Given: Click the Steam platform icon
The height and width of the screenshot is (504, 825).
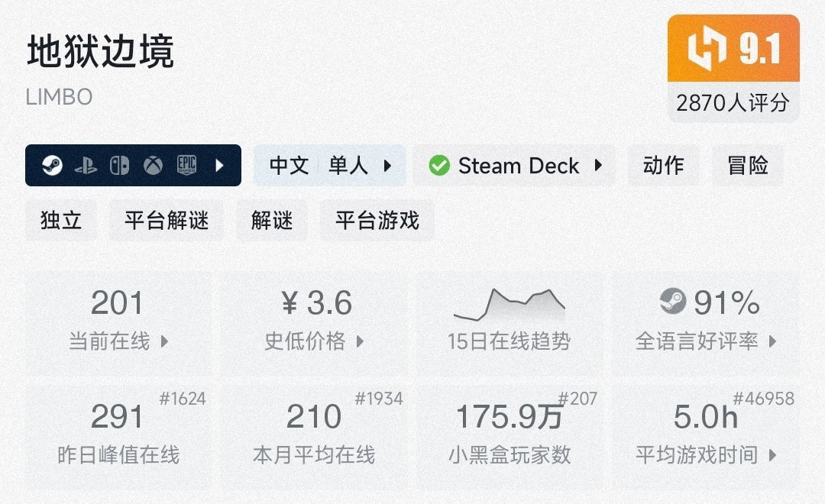Looking at the screenshot, I should pyautogui.click(x=52, y=166).
